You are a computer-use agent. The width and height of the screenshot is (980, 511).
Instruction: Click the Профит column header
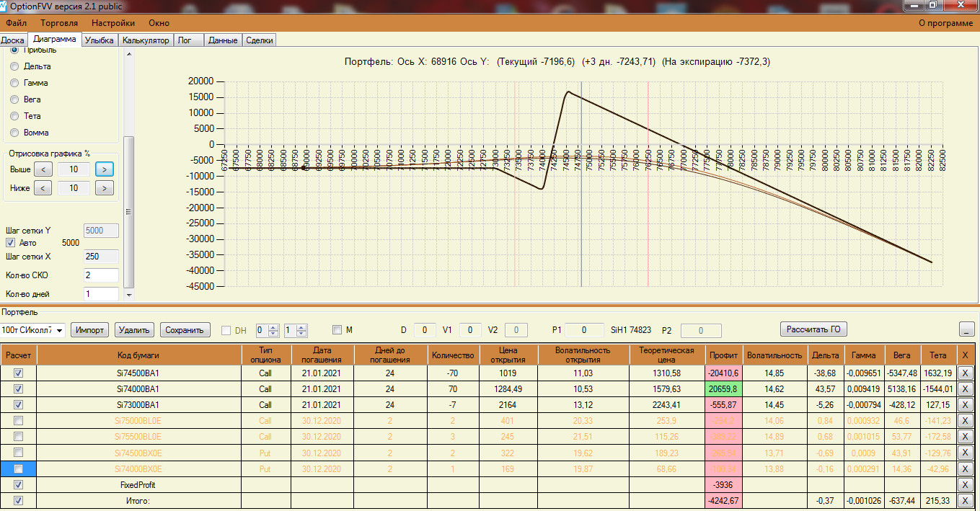(723, 355)
